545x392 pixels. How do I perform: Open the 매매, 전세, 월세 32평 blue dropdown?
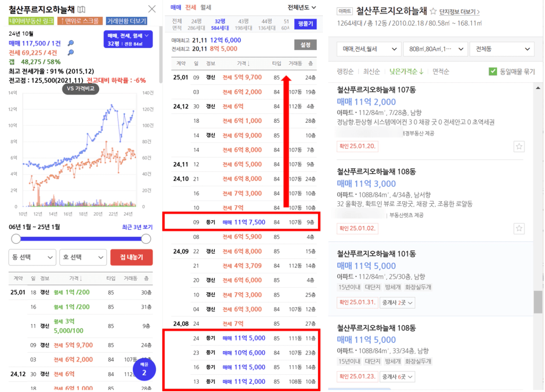tap(128, 39)
